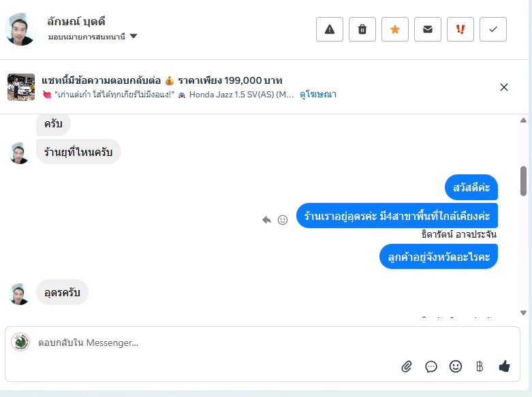Reply to the shop location message arrow
The height and width of the screenshot is (397, 532).
point(266,220)
